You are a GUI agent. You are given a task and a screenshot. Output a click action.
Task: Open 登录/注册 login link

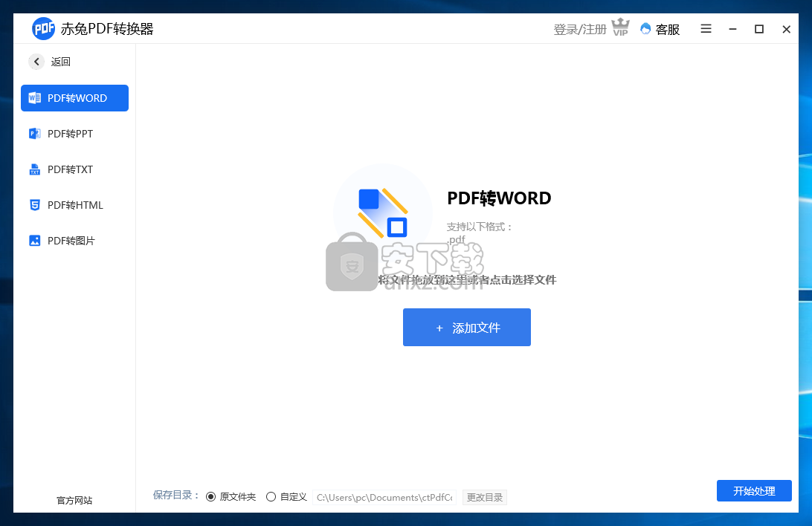tap(580, 30)
